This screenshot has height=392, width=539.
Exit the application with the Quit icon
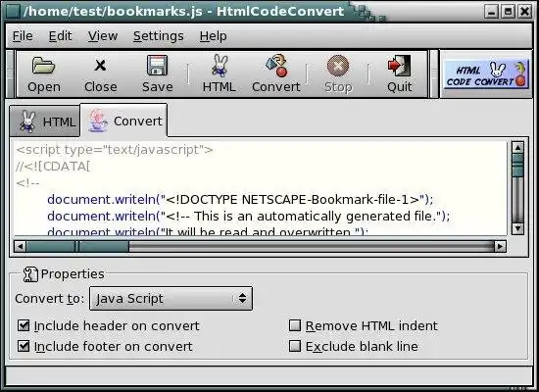pyautogui.click(x=399, y=73)
